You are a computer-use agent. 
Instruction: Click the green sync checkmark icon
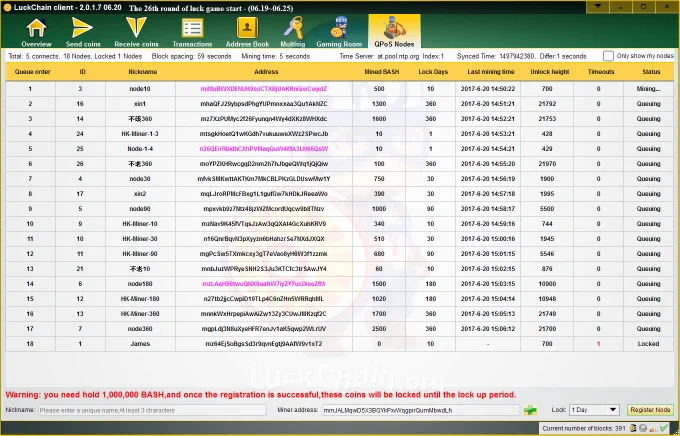pos(664,428)
